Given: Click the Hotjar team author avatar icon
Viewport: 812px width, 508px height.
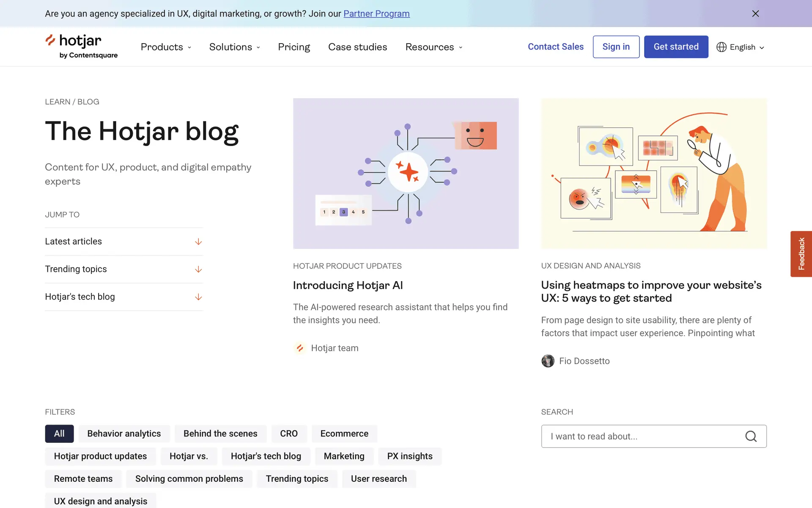Looking at the screenshot, I should pos(300,348).
